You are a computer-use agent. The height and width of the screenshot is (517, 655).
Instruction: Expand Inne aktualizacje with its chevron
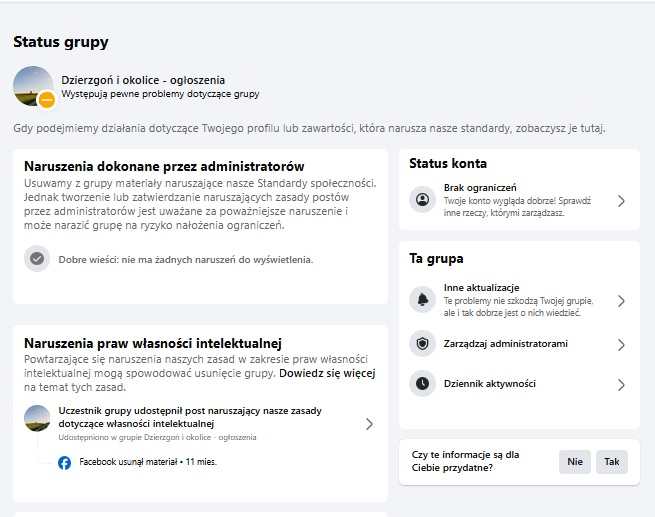621,301
